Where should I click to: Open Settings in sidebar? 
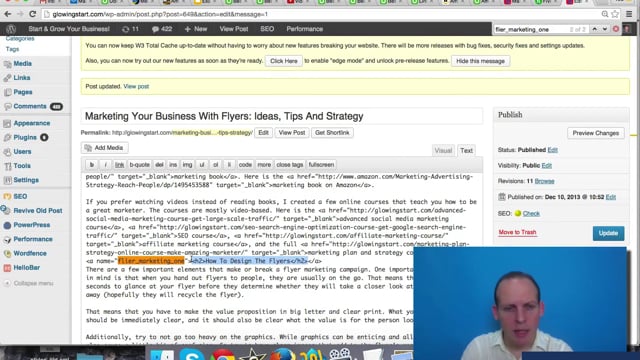coord(26,180)
